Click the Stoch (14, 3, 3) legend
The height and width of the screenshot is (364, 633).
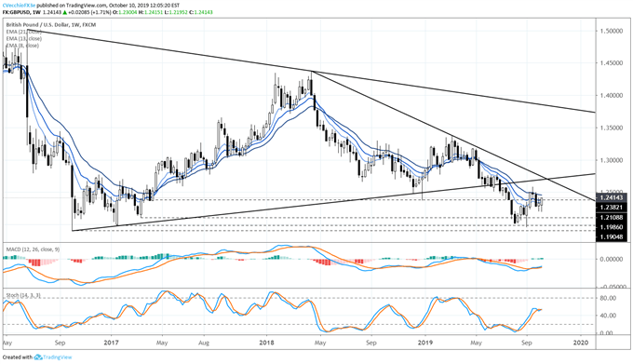pos(22,295)
